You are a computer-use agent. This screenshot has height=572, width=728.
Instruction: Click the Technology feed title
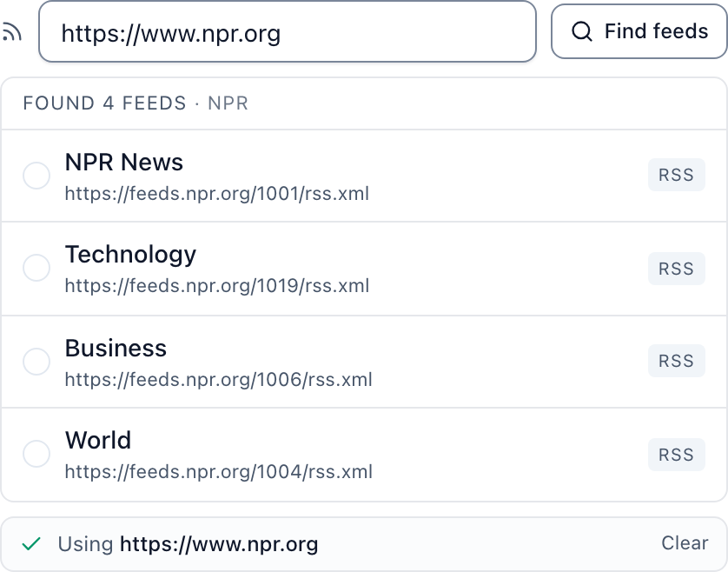coord(130,255)
